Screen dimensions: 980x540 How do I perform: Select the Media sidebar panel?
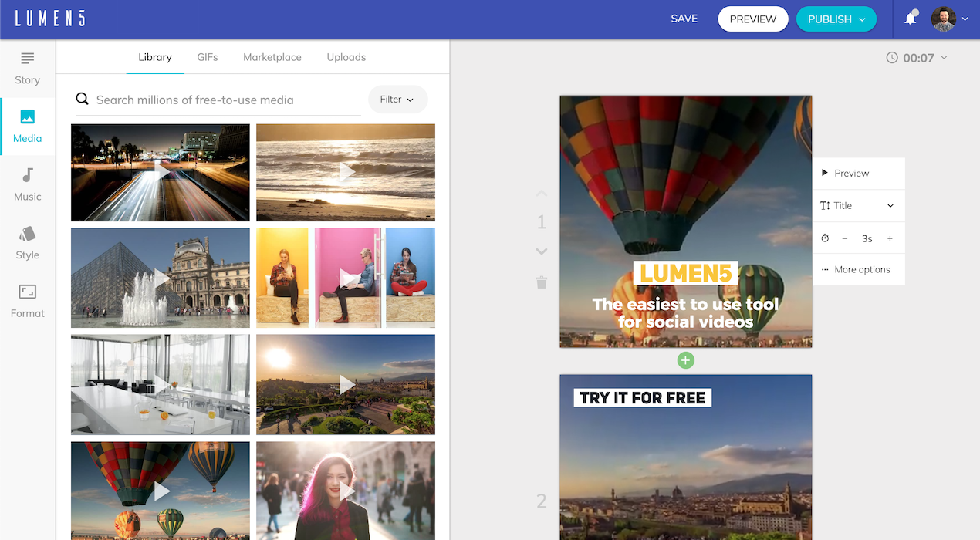(27, 127)
